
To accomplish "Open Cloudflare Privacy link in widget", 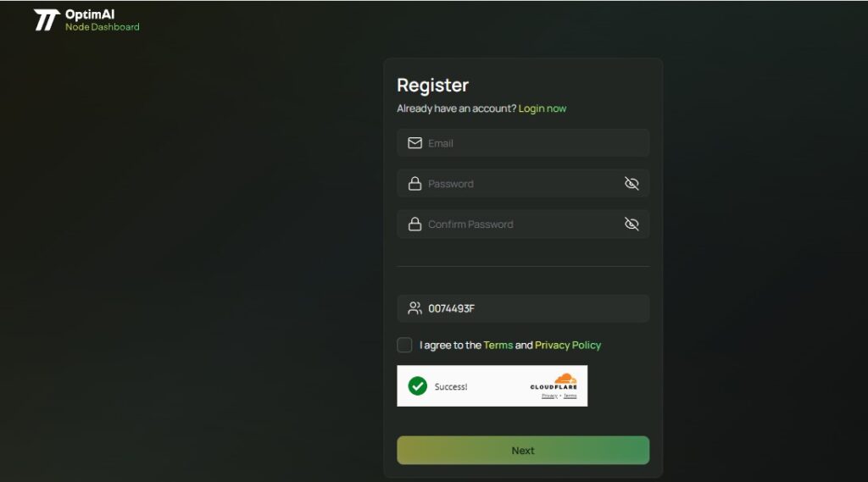I will (549, 396).
